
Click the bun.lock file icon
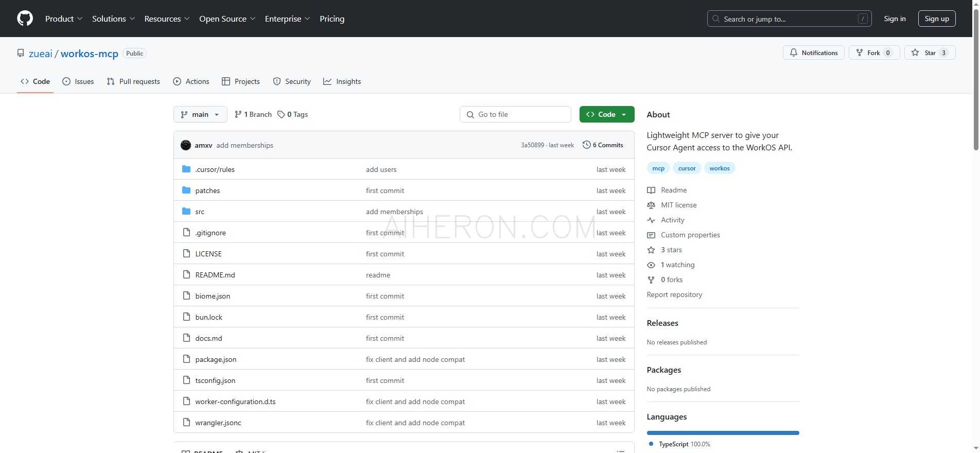coord(186,317)
